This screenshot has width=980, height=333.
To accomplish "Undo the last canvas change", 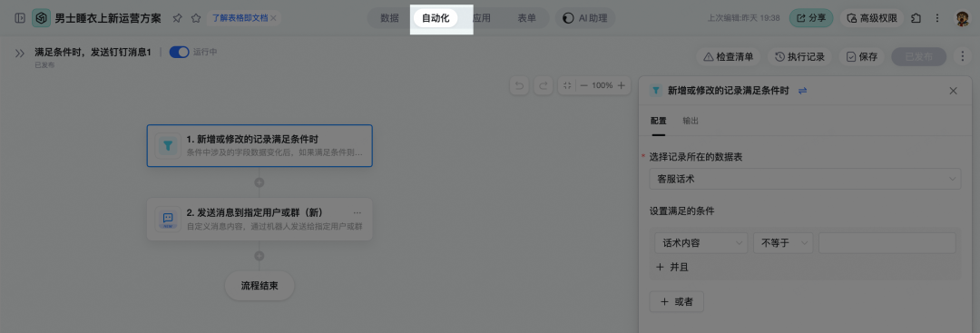I will pyautogui.click(x=519, y=85).
